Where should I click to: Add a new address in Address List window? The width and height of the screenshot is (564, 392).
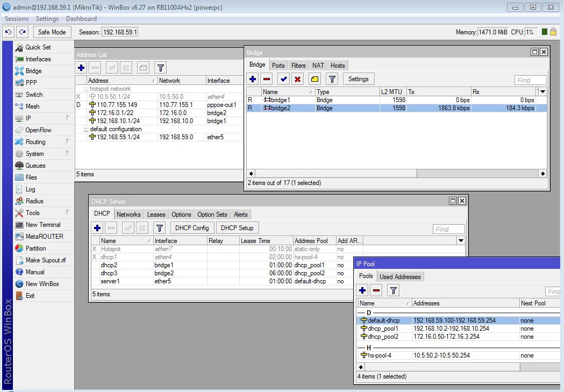click(x=81, y=68)
